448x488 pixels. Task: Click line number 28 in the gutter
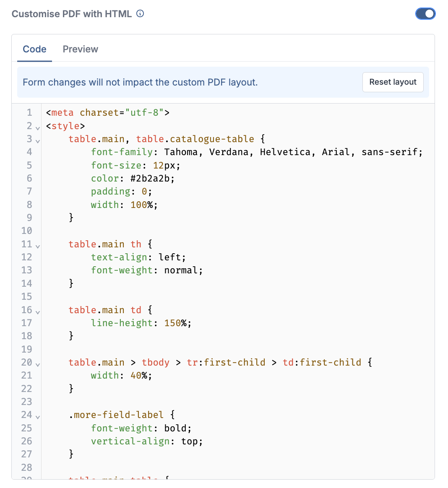click(27, 467)
